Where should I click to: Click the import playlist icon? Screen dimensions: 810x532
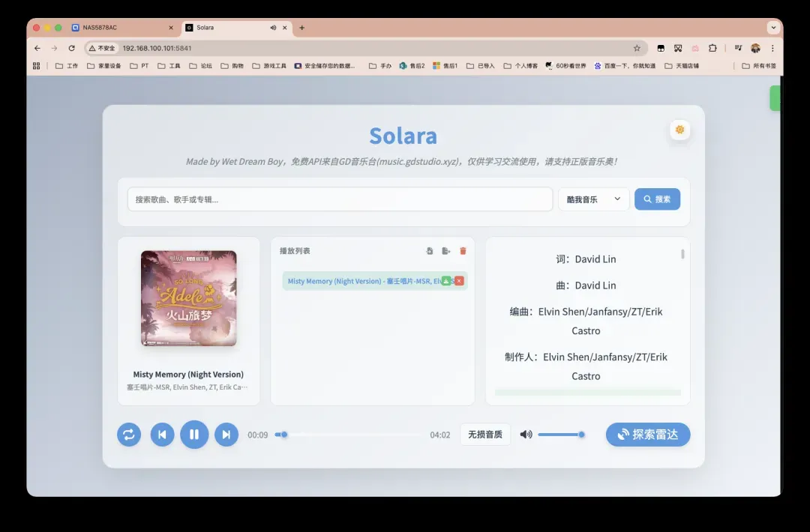(x=430, y=251)
